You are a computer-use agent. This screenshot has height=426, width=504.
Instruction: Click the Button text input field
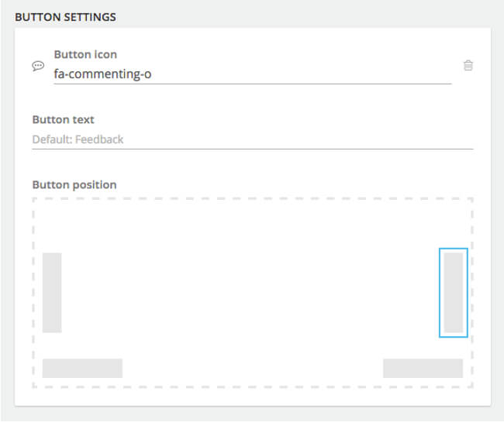tap(252, 139)
